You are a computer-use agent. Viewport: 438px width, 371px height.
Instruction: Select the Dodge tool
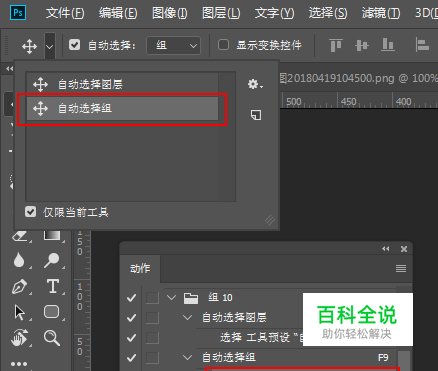[51, 260]
